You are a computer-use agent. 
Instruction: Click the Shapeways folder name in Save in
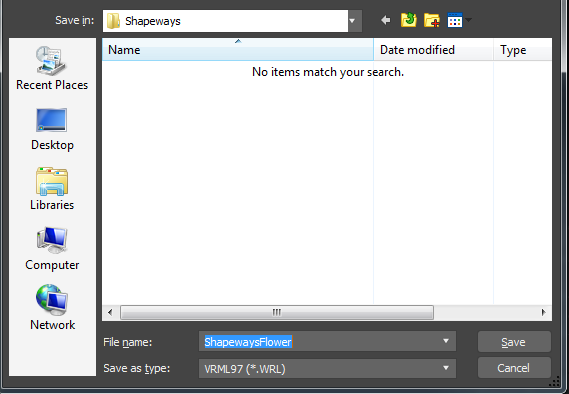pyautogui.click(x=153, y=21)
